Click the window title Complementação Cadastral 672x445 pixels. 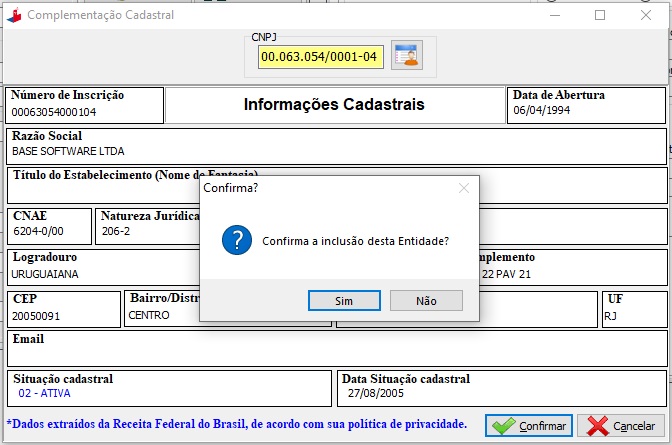pyautogui.click(x=101, y=15)
